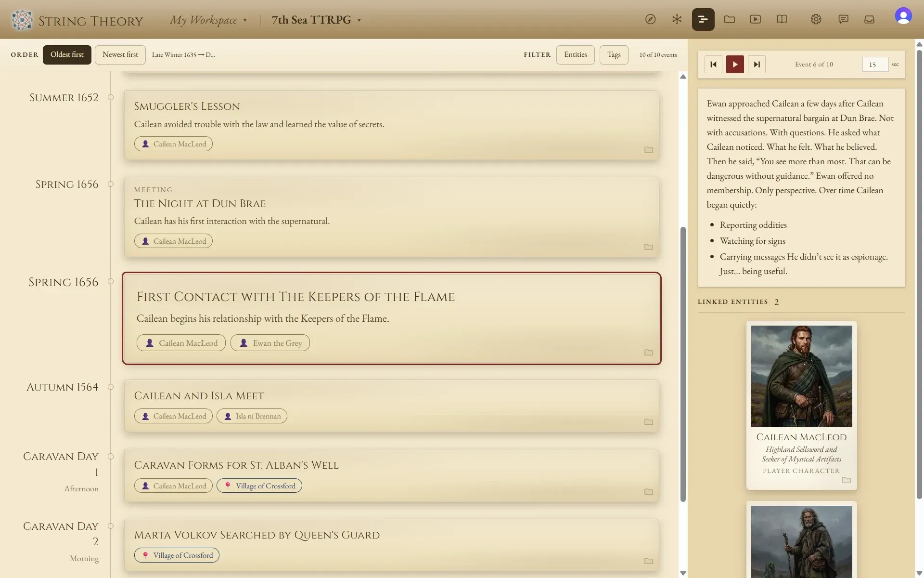Click the Caravan Day 2 timeline marker
The image size is (924, 578).
pos(111,526)
